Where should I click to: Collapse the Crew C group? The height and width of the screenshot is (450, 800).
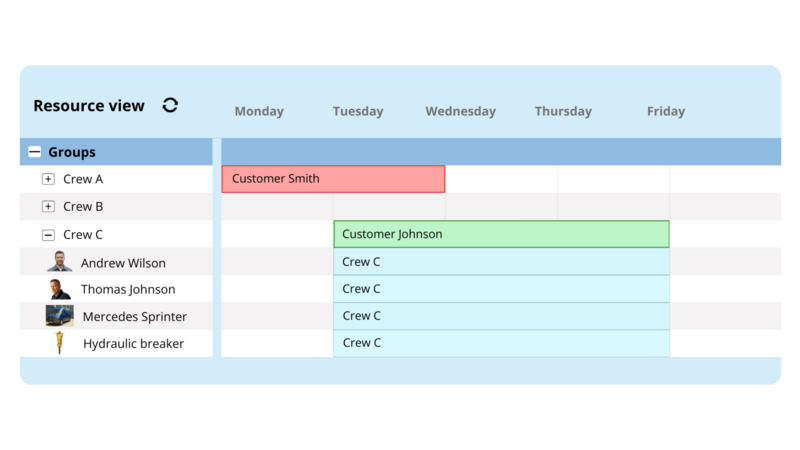pos(48,235)
